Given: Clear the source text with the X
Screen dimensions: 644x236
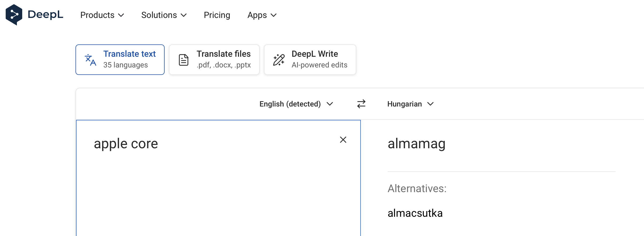Looking at the screenshot, I should coord(343,140).
